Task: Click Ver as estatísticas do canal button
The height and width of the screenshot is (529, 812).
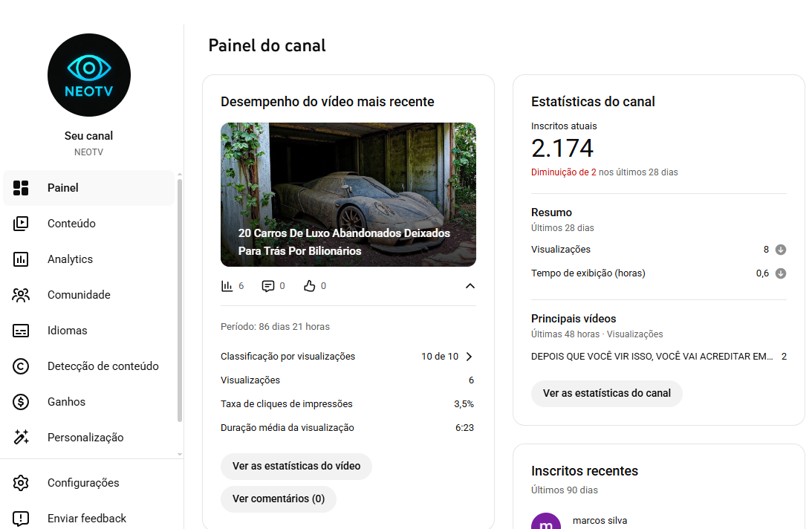Action: (x=606, y=393)
